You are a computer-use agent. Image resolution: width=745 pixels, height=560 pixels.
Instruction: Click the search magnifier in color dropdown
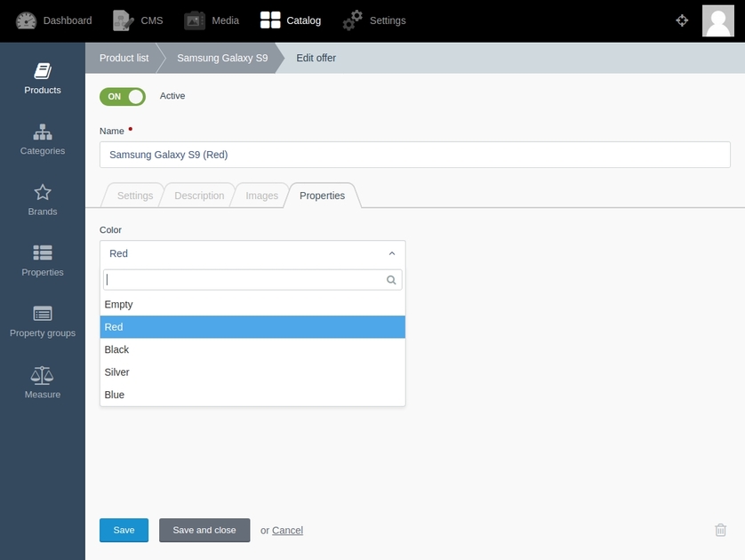391,280
